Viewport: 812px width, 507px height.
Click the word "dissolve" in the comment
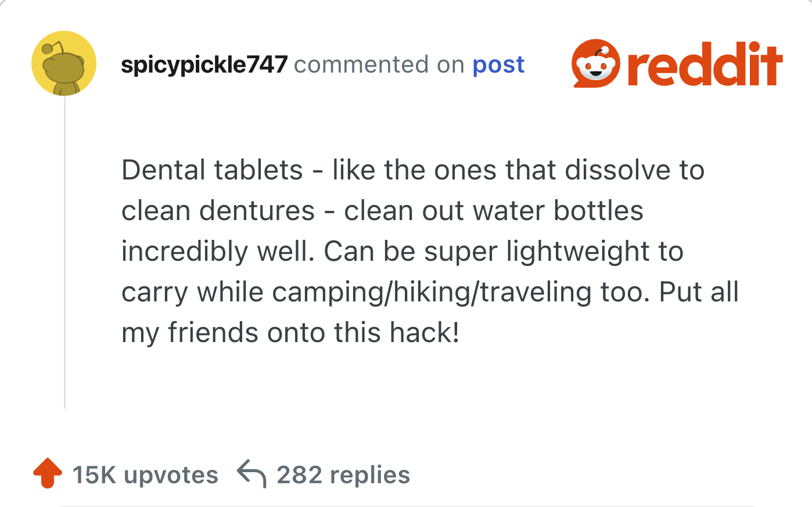(x=615, y=170)
